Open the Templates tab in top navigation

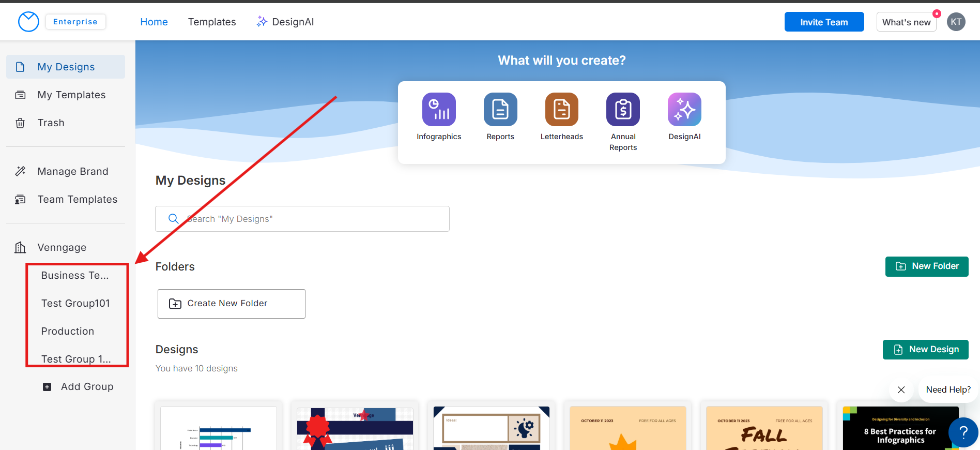[212, 22]
